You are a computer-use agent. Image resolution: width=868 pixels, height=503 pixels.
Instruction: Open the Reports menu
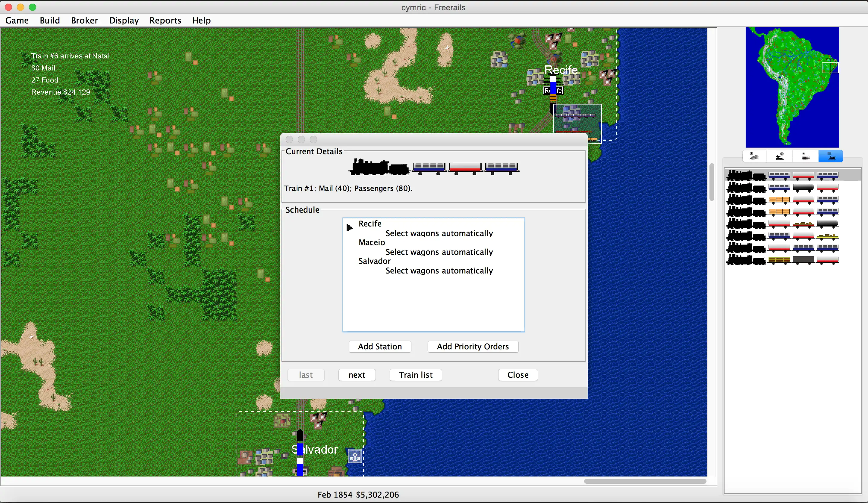[165, 20]
